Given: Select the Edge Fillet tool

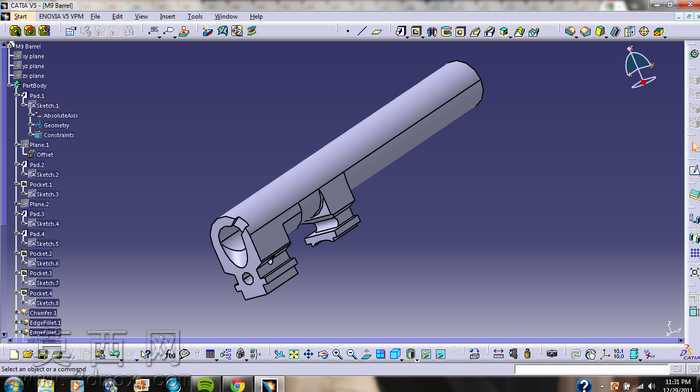Looking at the screenshot, I should (x=570, y=31).
